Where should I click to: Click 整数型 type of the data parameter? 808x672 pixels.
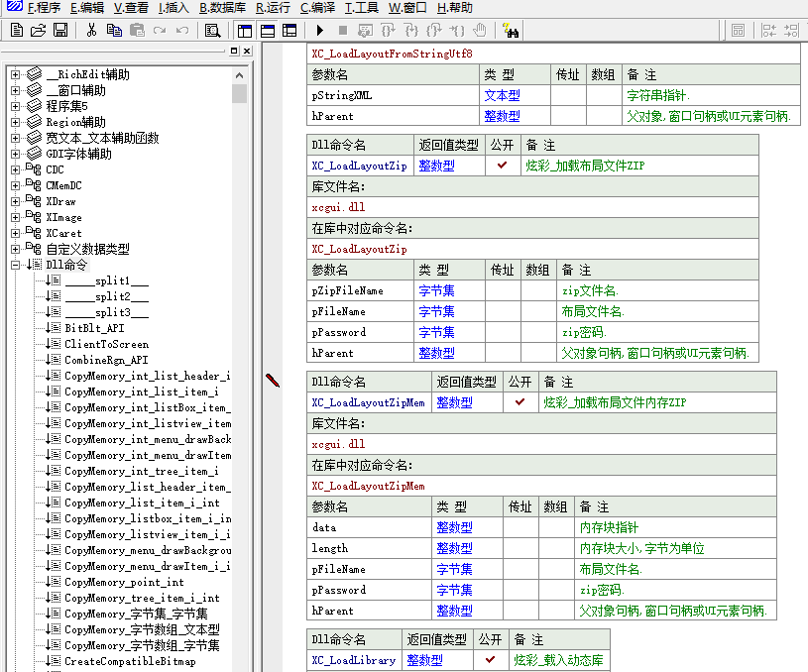click(x=454, y=527)
